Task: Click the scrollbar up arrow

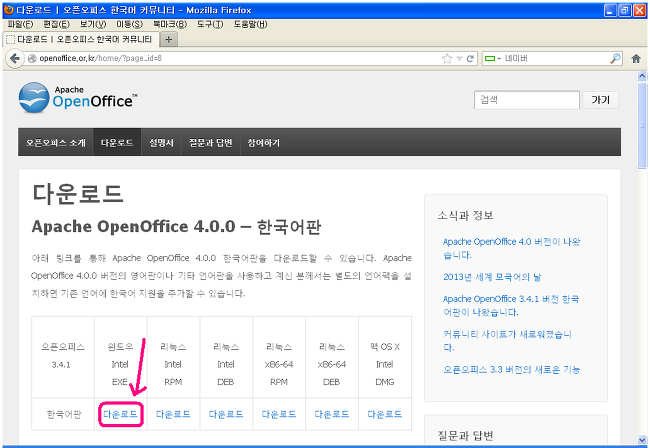Action: 642,76
